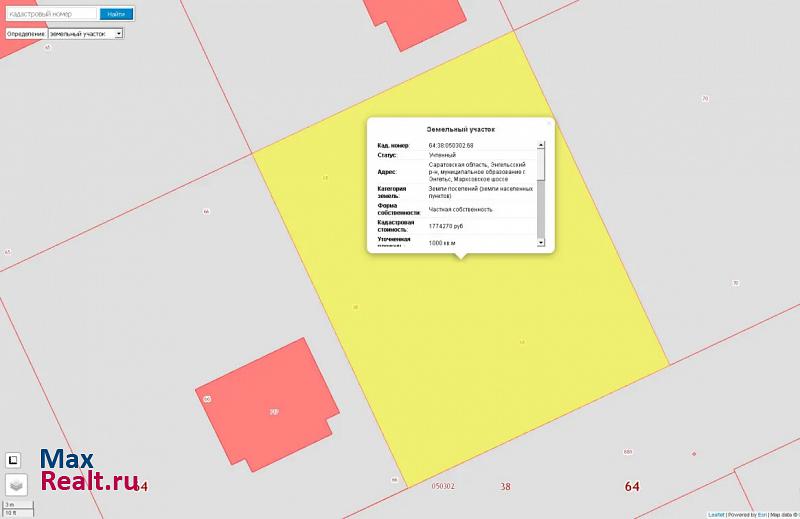Open the Esri attribution link
This screenshot has height=519, width=800.
click(x=761, y=514)
